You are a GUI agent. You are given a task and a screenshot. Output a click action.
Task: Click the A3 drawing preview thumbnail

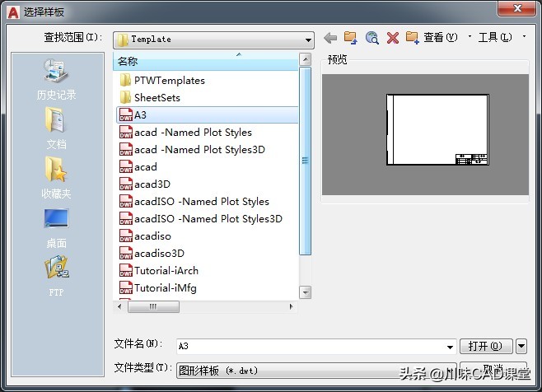[x=437, y=129]
